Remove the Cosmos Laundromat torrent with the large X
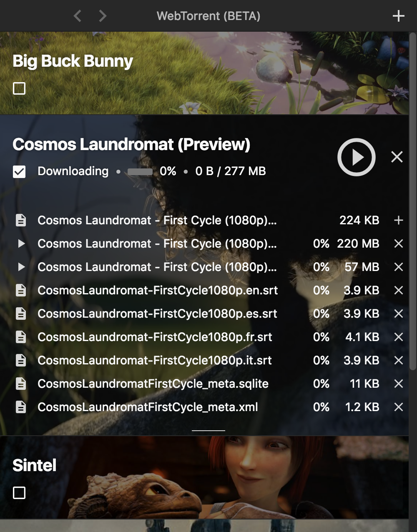 pyautogui.click(x=397, y=157)
